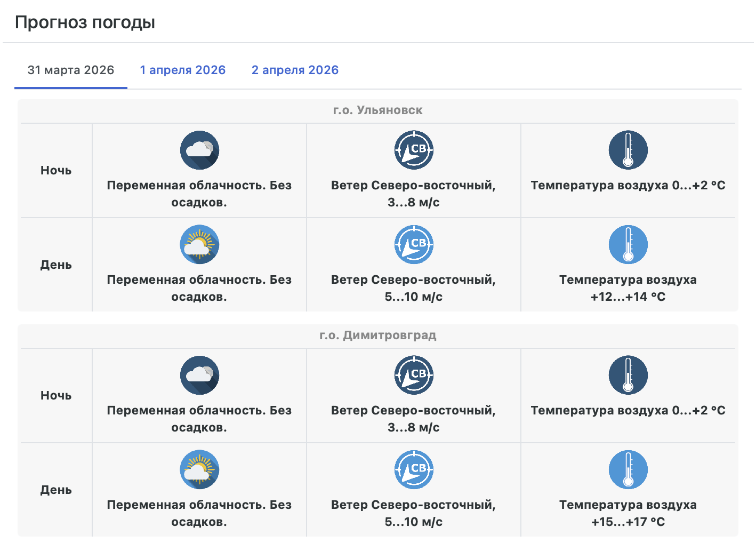Click Ulyanovsk day sun and cloud icon

(199, 245)
